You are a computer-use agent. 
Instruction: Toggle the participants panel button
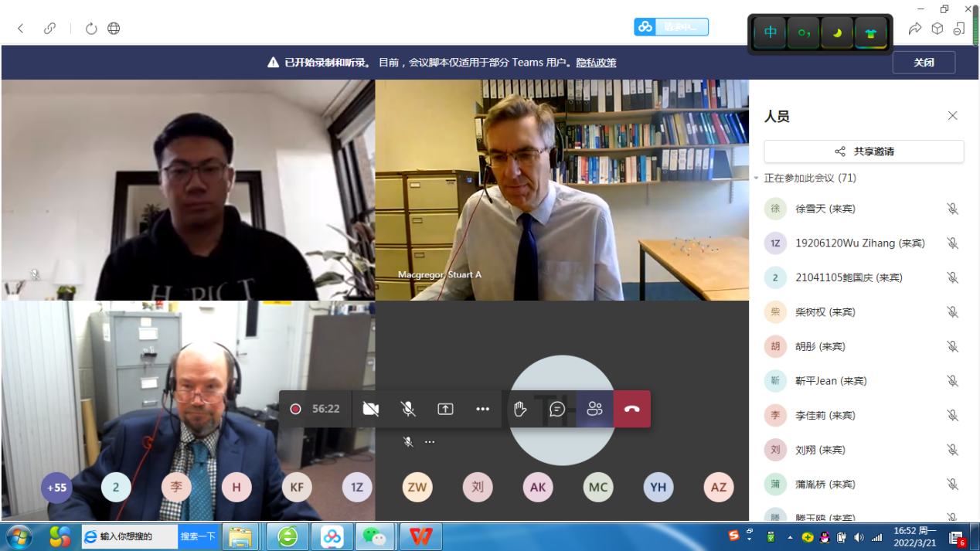(x=594, y=409)
